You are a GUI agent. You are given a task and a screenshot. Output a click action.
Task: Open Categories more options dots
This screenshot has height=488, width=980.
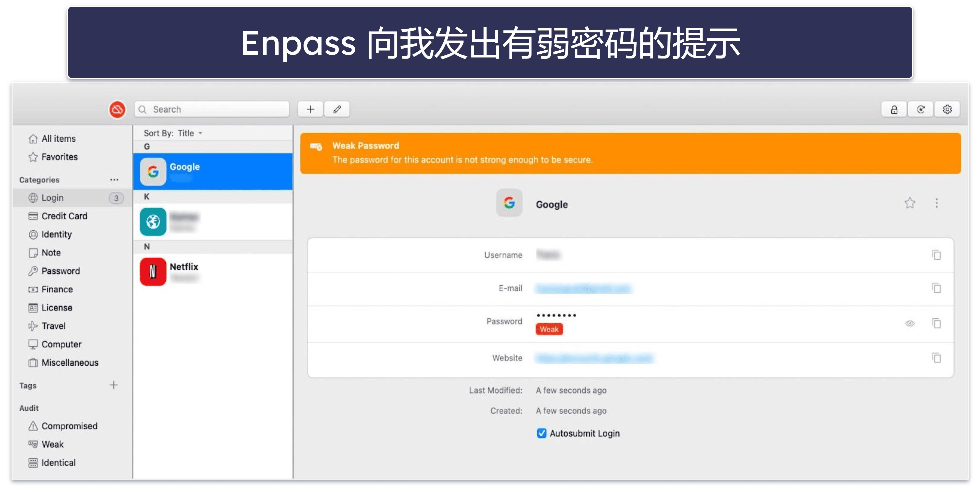coord(114,180)
